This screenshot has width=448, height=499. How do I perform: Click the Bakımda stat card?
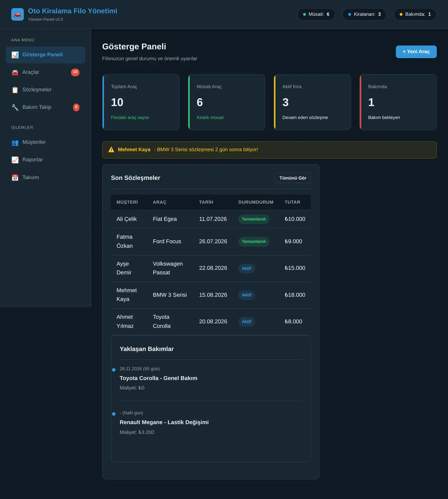398,102
